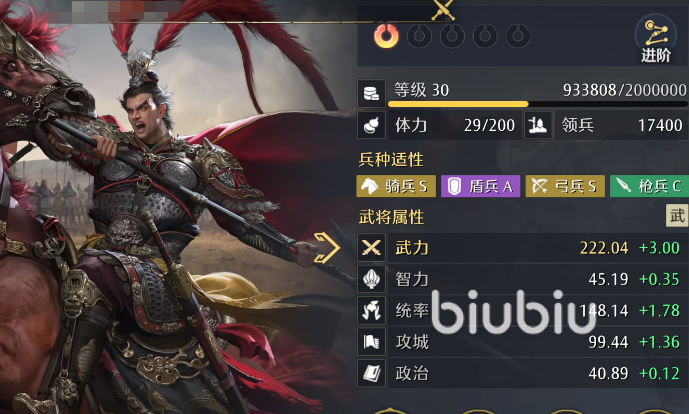The height and width of the screenshot is (414, 689).
Task: Select the second empty star ring
Action: (x=420, y=36)
